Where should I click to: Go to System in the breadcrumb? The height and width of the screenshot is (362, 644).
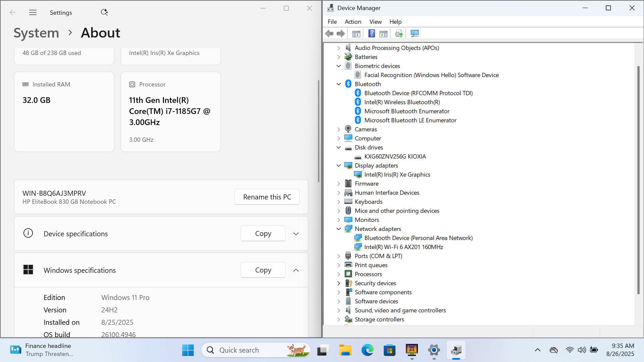click(36, 33)
